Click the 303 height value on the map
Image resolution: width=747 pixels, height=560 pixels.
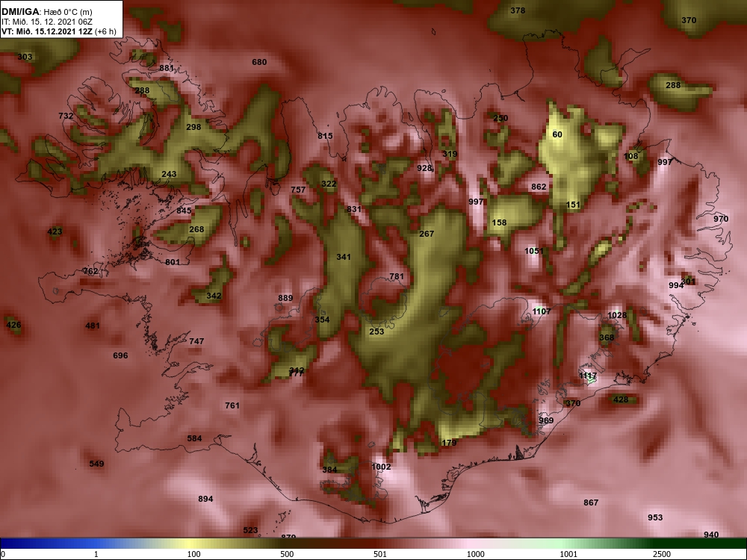pos(25,57)
